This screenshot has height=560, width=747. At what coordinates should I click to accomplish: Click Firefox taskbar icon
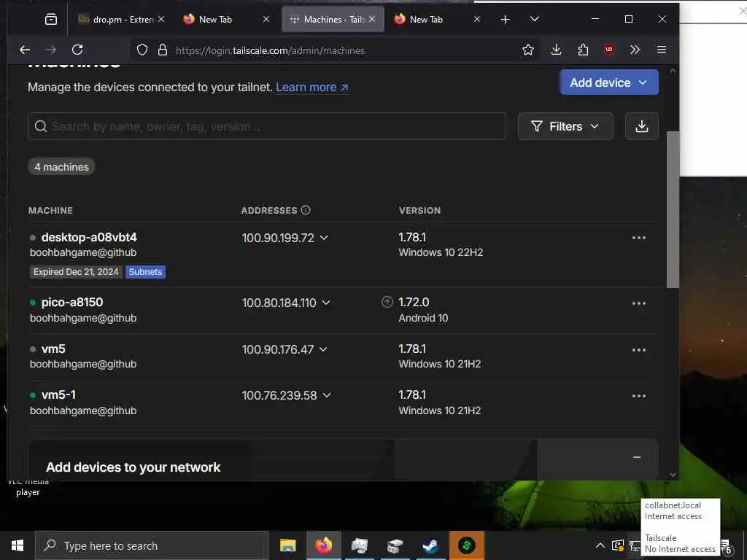click(x=323, y=545)
